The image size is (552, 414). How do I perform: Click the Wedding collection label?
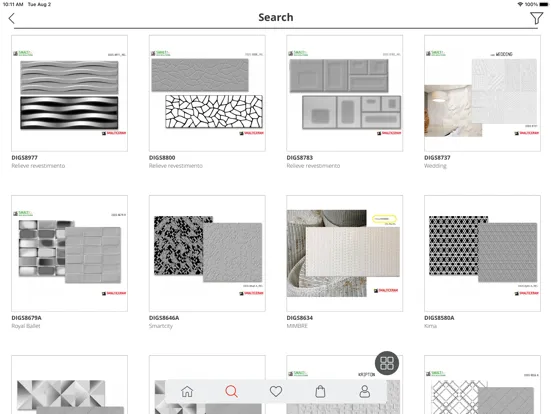tap(435, 166)
